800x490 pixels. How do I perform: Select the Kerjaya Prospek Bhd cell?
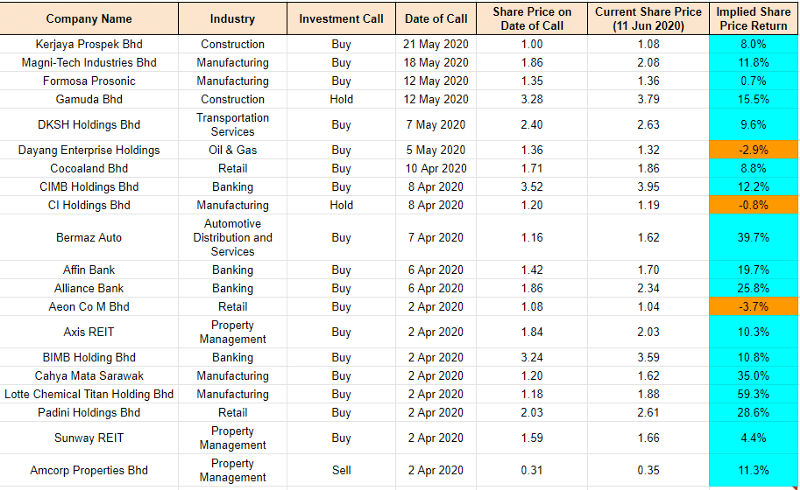pos(89,44)
